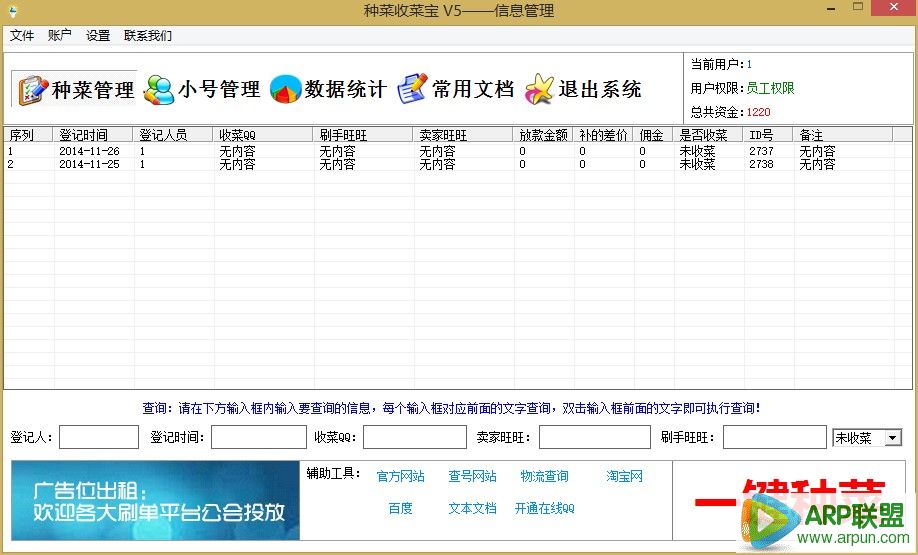918x555 pixels.
Task: Open the 账户 menu
Action: pos(60,36)
